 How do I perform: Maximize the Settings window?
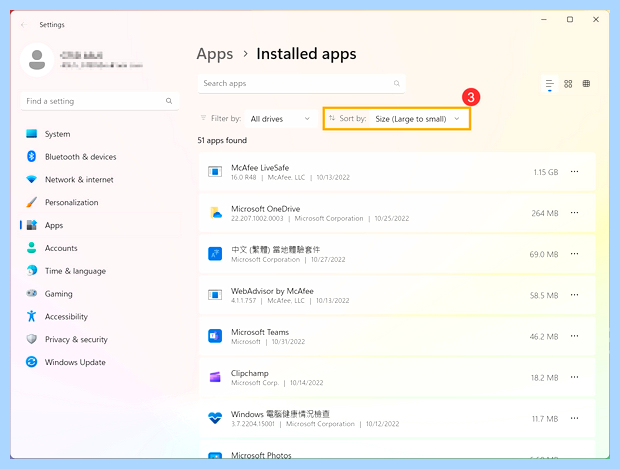(x=570, y=19)
